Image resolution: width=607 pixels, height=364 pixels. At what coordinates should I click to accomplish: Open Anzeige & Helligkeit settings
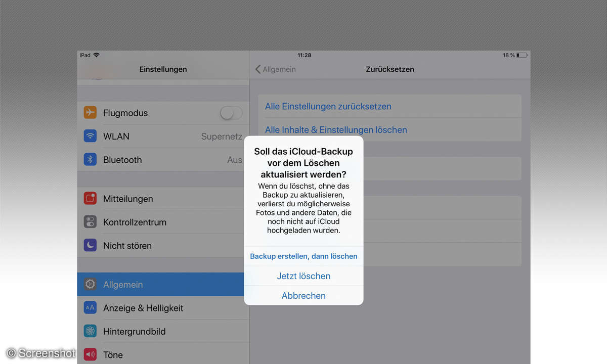tap(163, 308)
